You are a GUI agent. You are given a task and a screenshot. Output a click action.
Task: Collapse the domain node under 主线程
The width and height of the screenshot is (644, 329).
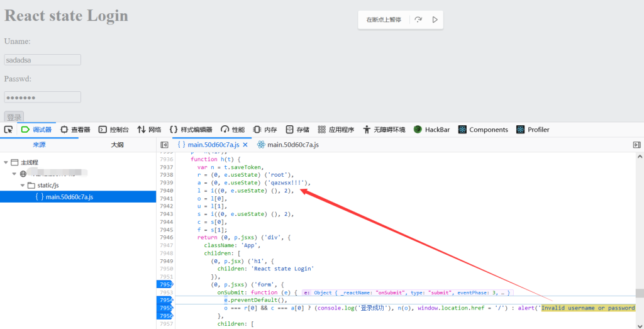[14, 174]
